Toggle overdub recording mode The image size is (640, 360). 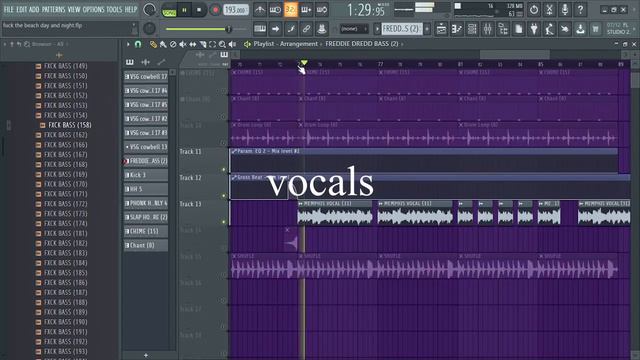(306, 10)
